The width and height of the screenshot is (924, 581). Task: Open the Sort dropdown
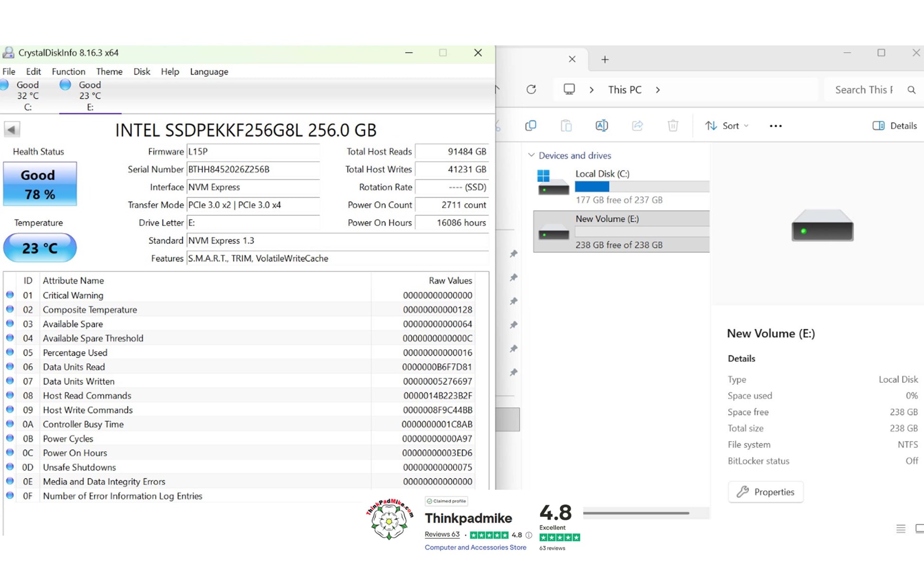[727, 126]
